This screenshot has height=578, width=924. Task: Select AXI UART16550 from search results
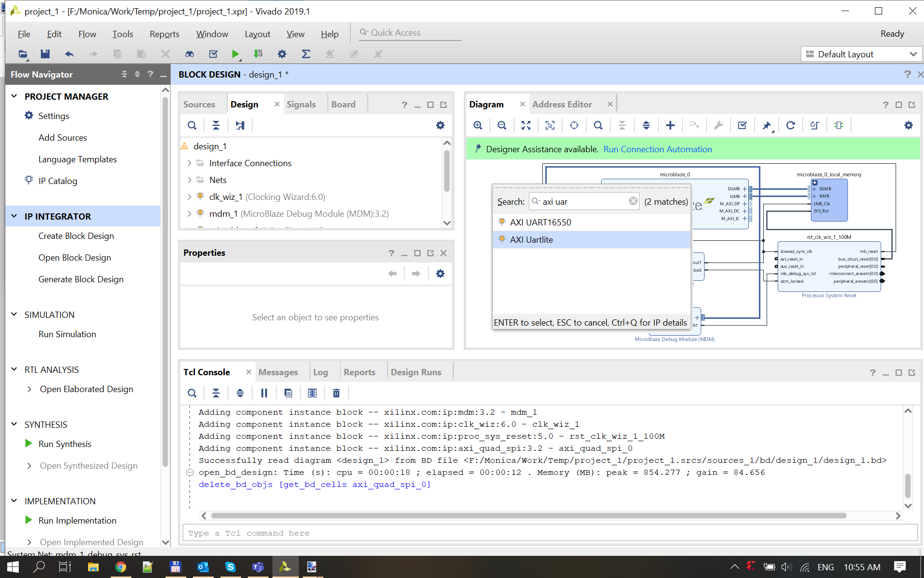tap(591, 223)
